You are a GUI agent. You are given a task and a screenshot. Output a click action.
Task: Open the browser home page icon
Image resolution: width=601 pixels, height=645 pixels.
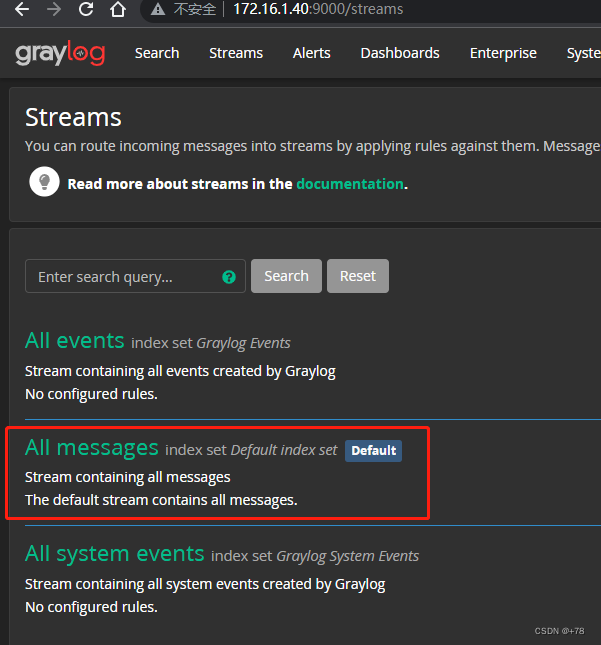(118, 9)
